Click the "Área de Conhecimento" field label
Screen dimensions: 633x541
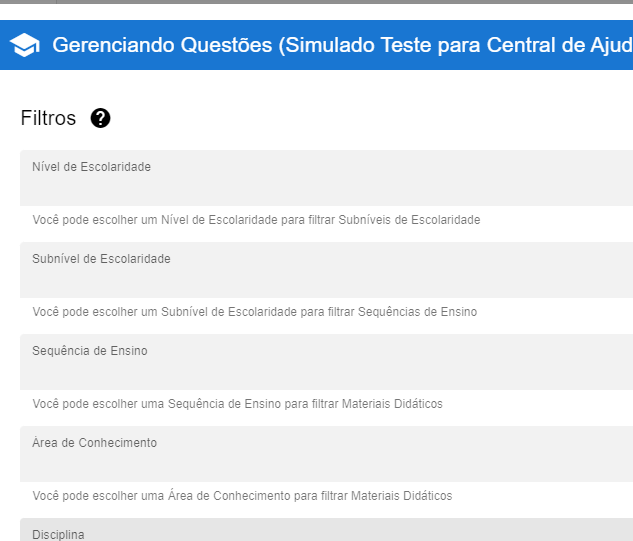point(94,443)
